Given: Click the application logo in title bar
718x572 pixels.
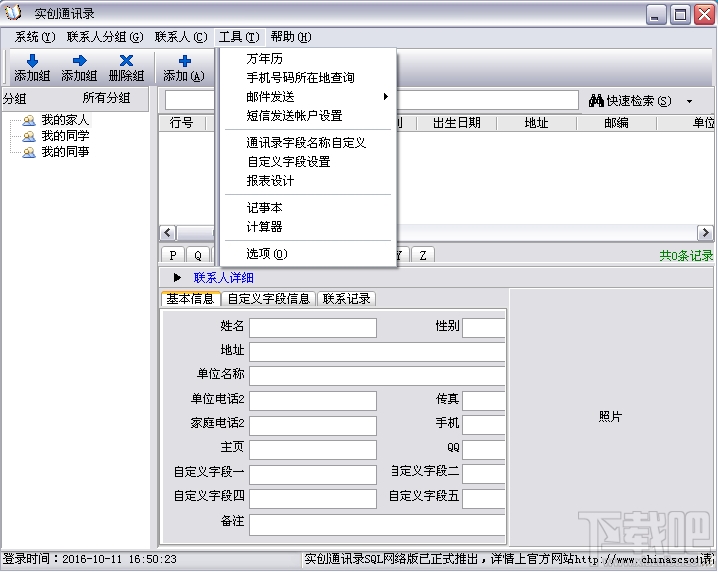Looking at the screenshot, I should click(13, 12).
